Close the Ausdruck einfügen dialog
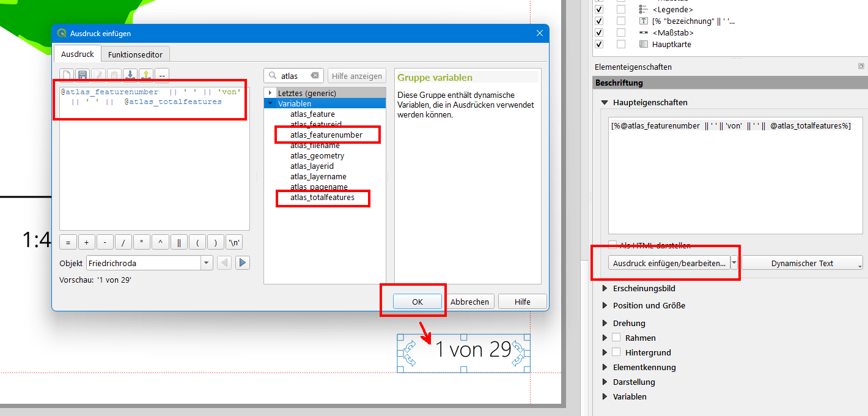Viewport: 868px width, 416px height. pyautogui.click(x=539, y=33)
